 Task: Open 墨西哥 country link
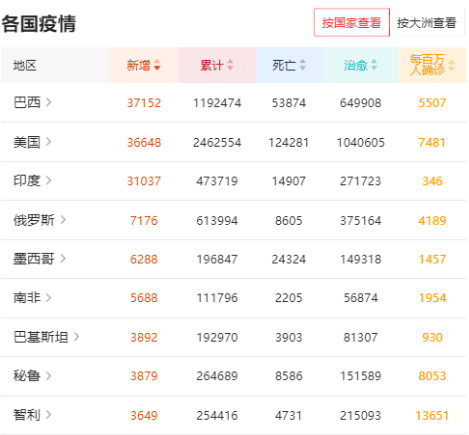pyautogui.click(x=34, y=259)
